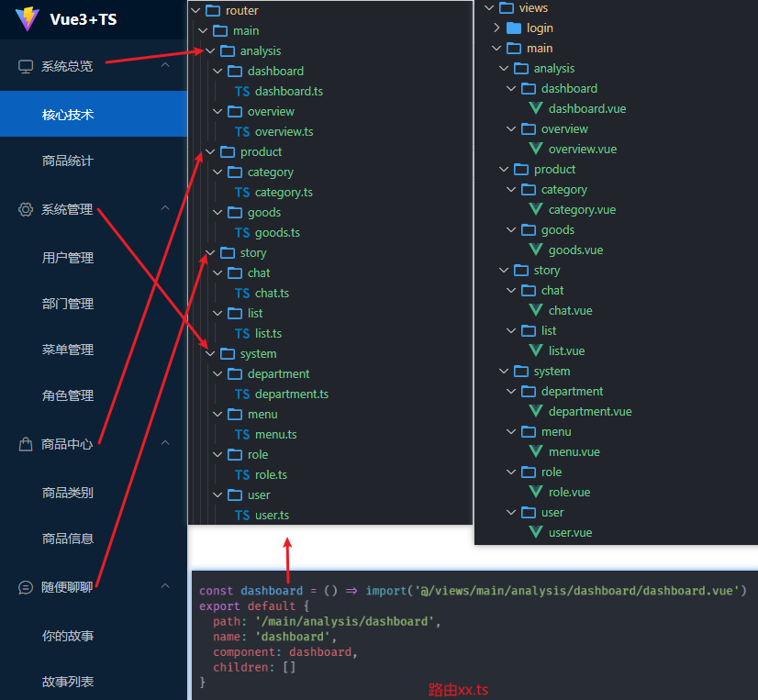Select the story folder under router
The height and width of the screenshot is (700, 758).
pos(253,253)
